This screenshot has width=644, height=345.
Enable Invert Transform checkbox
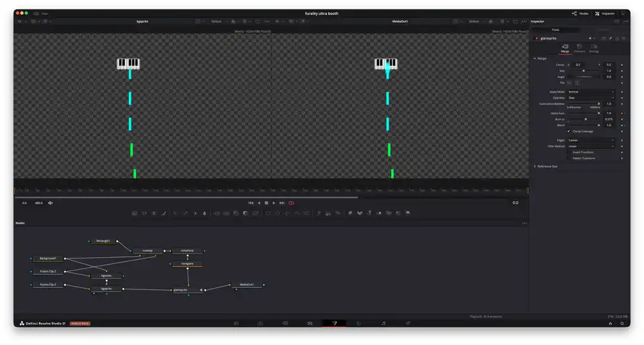(569, 152)
